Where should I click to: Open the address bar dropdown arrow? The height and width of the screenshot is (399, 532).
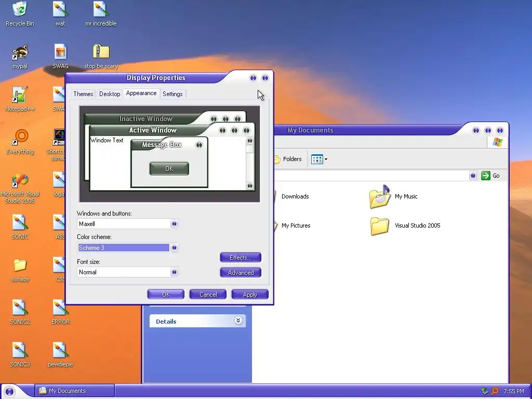pos(473,176)
